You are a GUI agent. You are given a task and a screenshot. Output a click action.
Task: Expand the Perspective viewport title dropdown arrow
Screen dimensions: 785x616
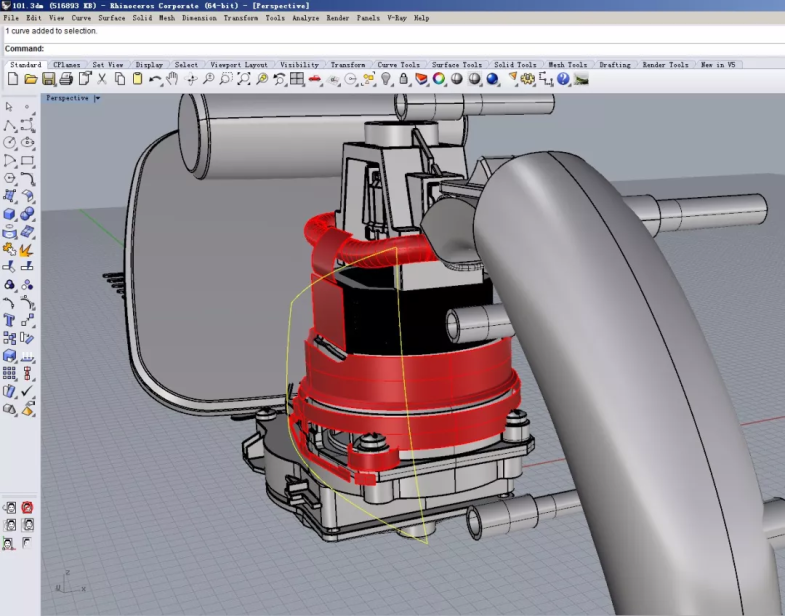tap(97, 98)
